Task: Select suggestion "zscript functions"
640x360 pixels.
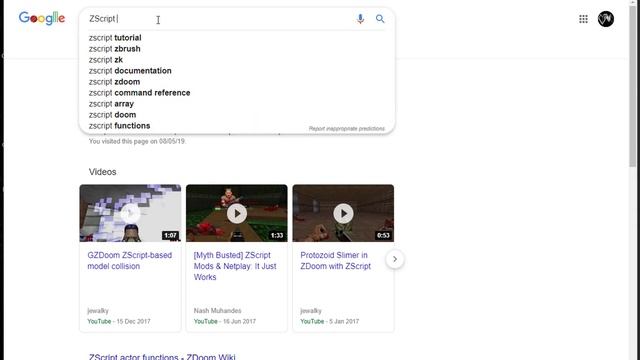Action: point(120,126)
